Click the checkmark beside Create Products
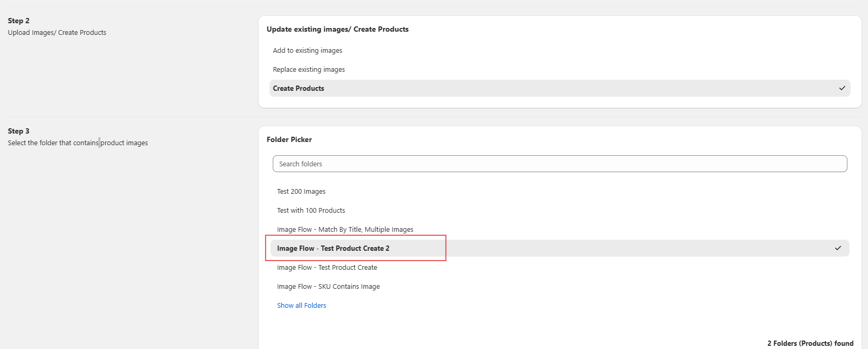 point(842,88)
